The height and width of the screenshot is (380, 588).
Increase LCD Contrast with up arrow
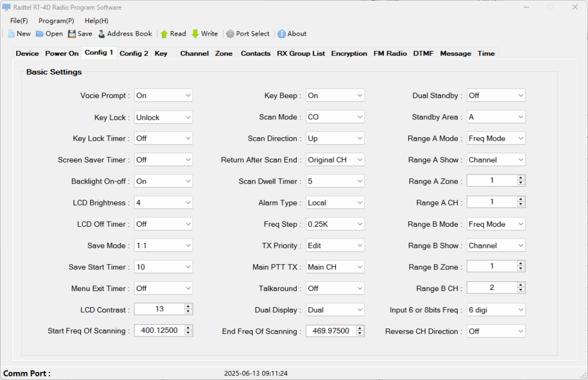coord(188,307)
